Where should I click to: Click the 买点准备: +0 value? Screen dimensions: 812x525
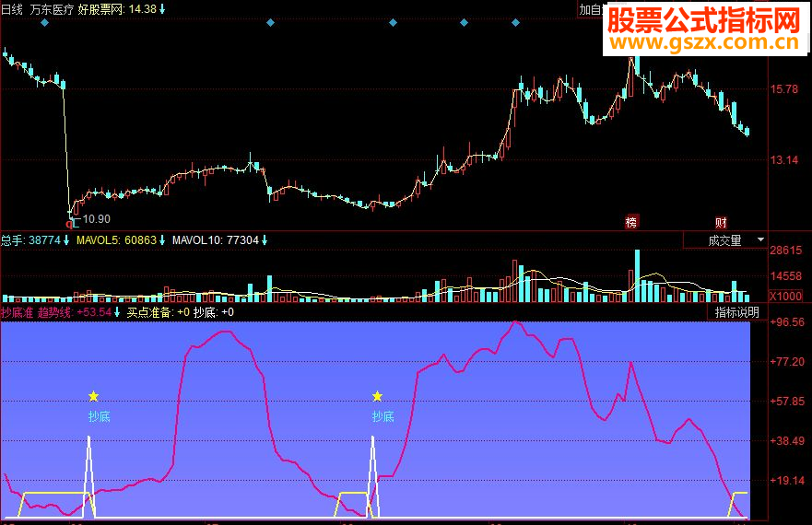point(159,312)
